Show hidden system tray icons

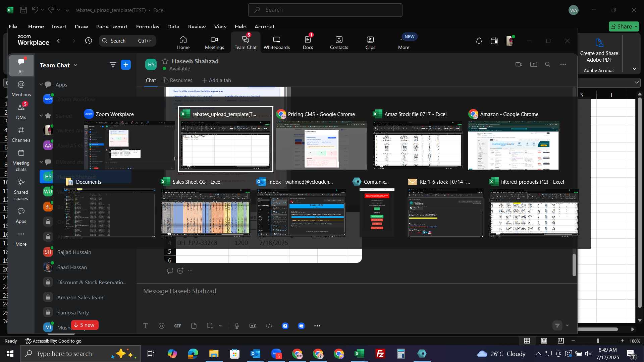(x=538, y=354)
